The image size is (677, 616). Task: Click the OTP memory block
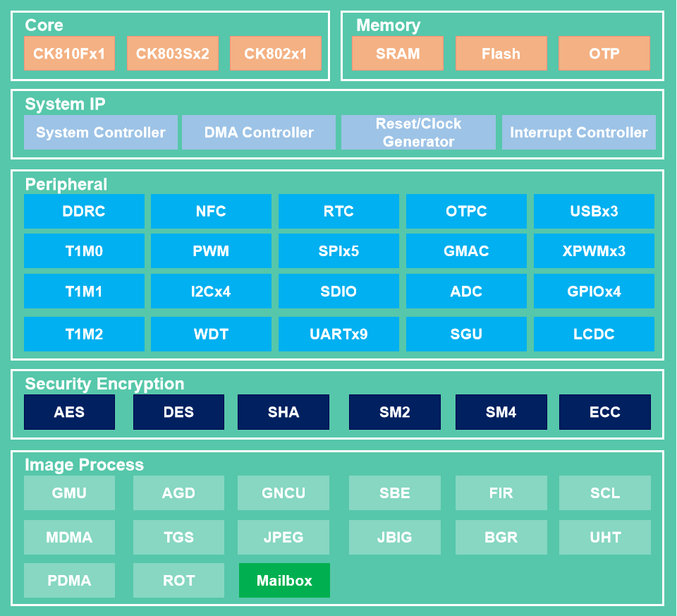604,54
